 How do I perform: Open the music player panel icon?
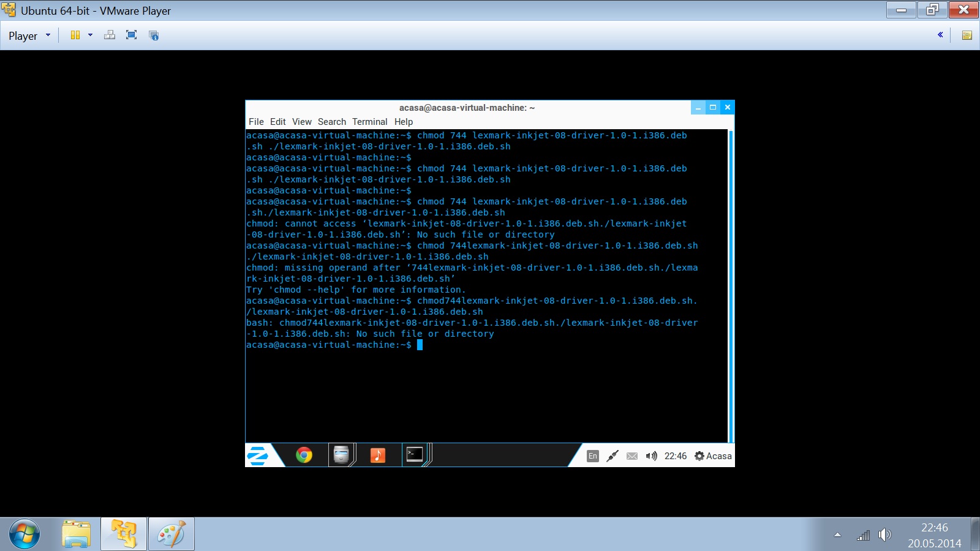tap(378, 455)
